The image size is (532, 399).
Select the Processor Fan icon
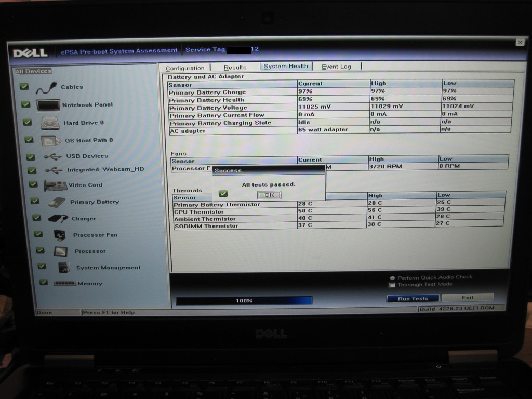(x=60, y=235)
